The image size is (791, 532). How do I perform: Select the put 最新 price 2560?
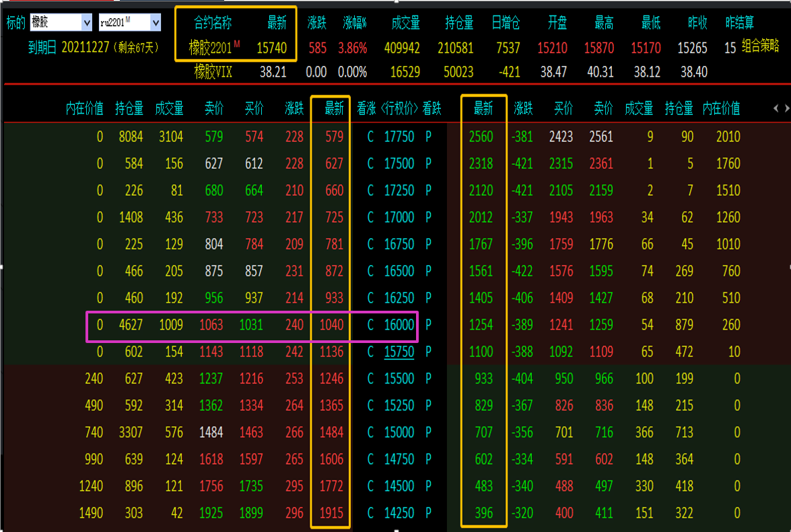(x=481, y=137)
